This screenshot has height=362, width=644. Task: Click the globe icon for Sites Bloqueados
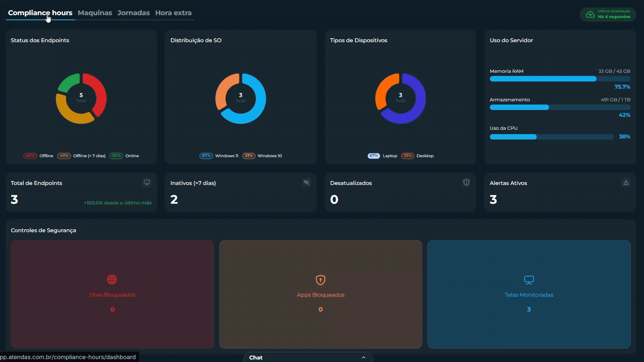112,279
